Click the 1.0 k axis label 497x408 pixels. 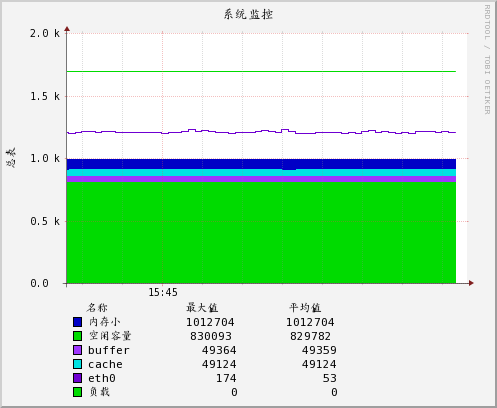coord(45,158)
